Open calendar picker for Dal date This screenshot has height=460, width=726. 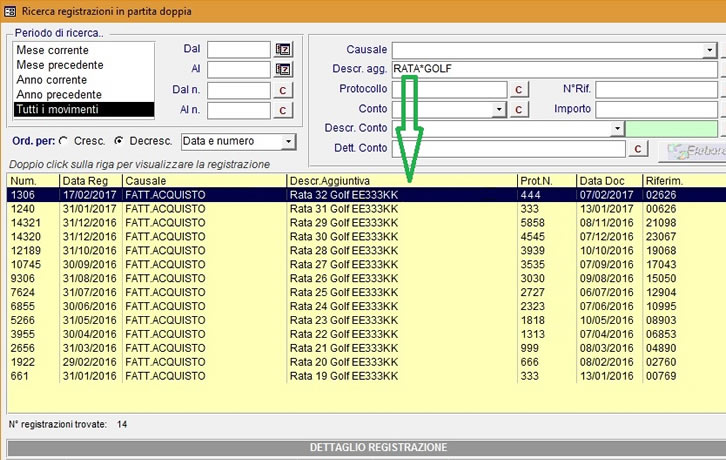click(x=283, y=49)
